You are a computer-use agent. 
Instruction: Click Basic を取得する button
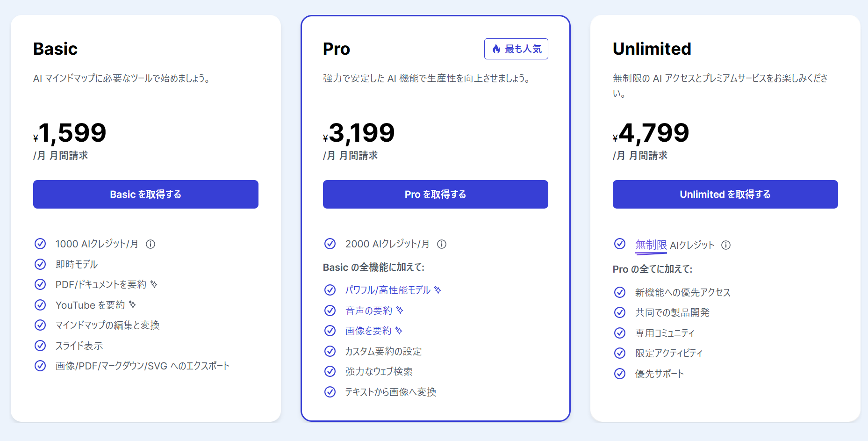point(146,194)
